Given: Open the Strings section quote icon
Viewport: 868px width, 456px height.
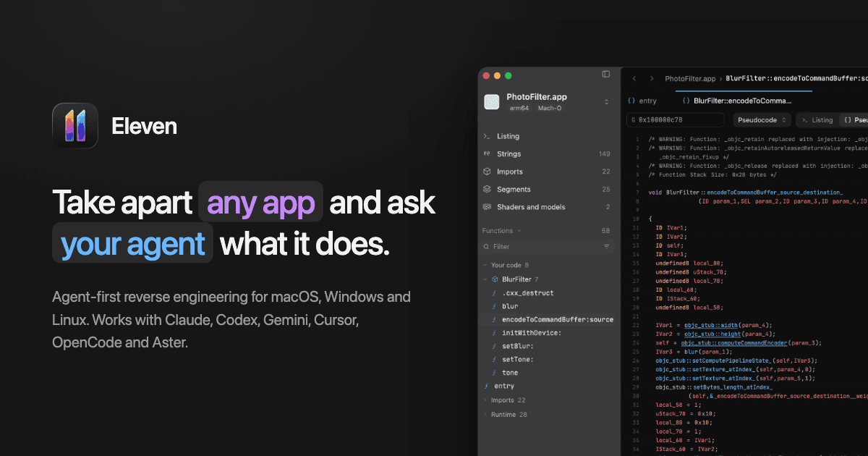Looking at the screenshot, I should [488, 154].
